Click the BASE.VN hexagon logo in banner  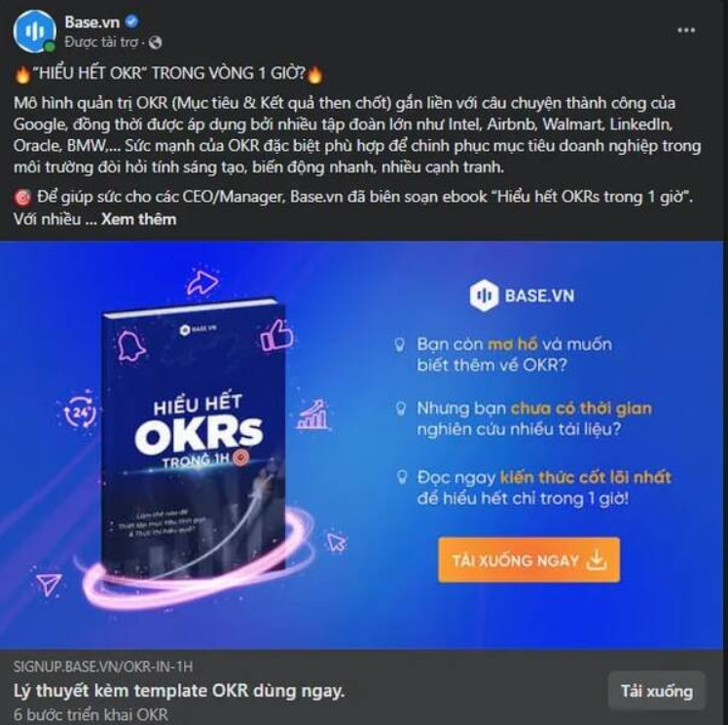click(x=484, y=295)
